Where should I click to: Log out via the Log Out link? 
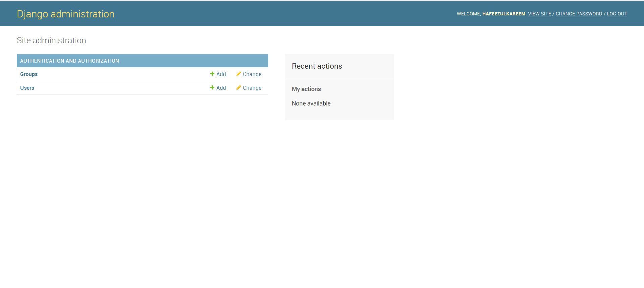(x=617, y=14)
